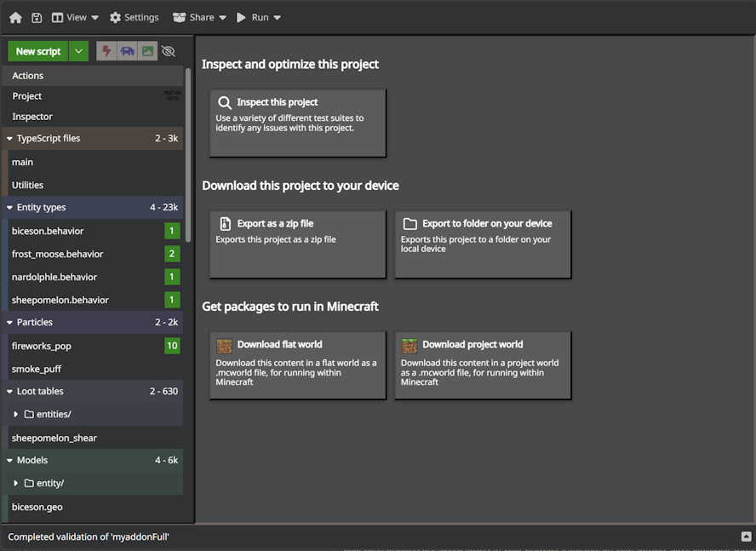Click the save project icon
The height and width of the screenshot is (551, 756).
click(x=37, y=17)
